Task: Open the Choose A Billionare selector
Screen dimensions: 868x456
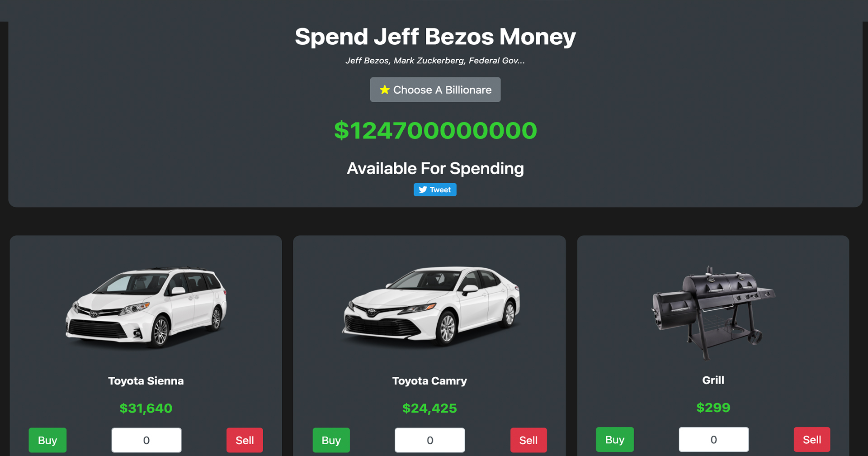Action: tap(435, 90)
